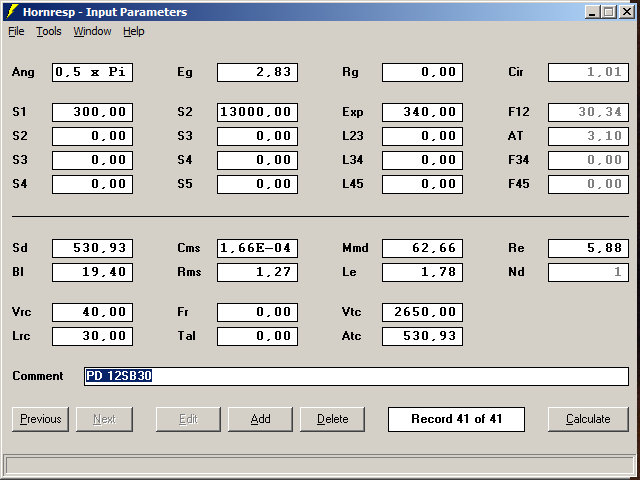Delete the current record
The height and width of the screenshot is (480, 640).
point(332,419)
